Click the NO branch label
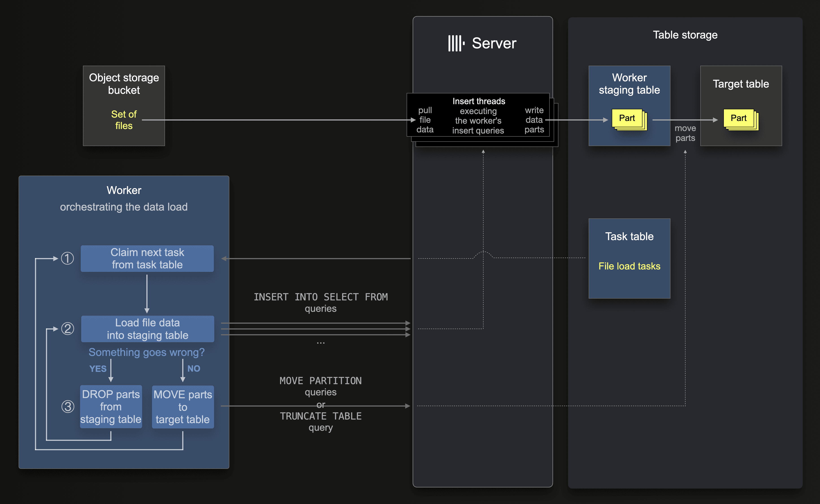The width and height of the screenshot is (820, 504). click(x=193, y=368)
